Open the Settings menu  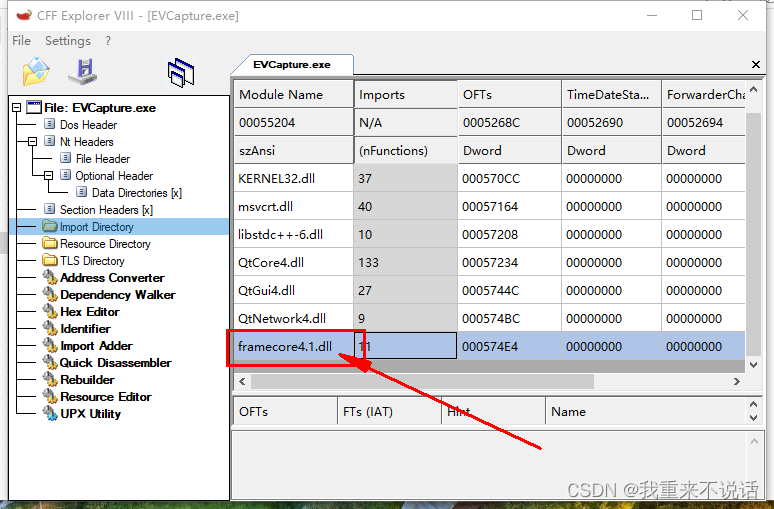click(x=68, y=40)
